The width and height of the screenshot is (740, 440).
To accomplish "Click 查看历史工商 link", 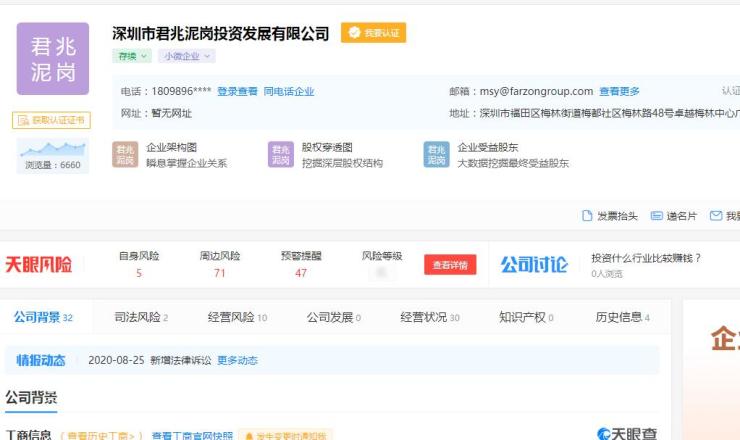I will click(x=101, y=435).
